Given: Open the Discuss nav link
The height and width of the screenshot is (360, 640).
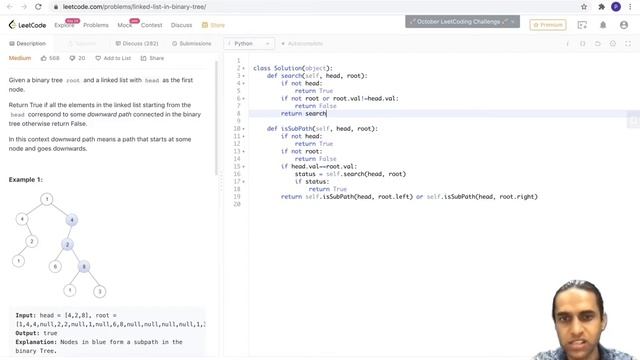Looking at the screenshot, I should [x=181, y=25].
